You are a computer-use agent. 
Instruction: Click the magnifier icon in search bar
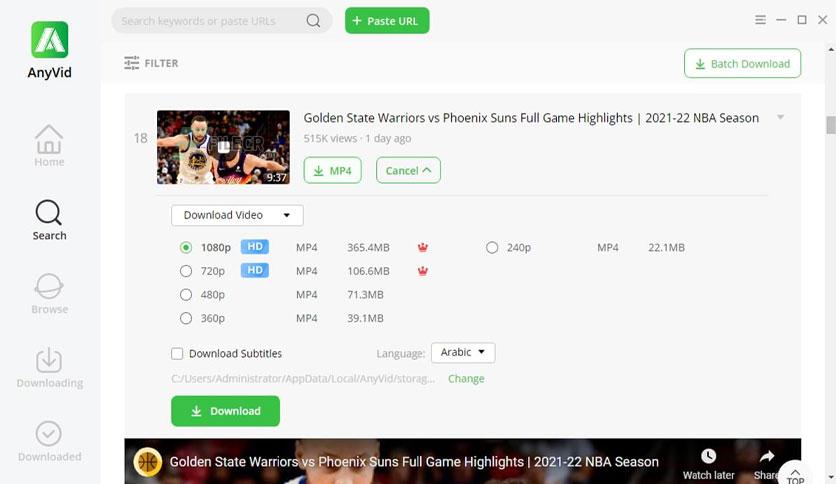tap(314, 21)
